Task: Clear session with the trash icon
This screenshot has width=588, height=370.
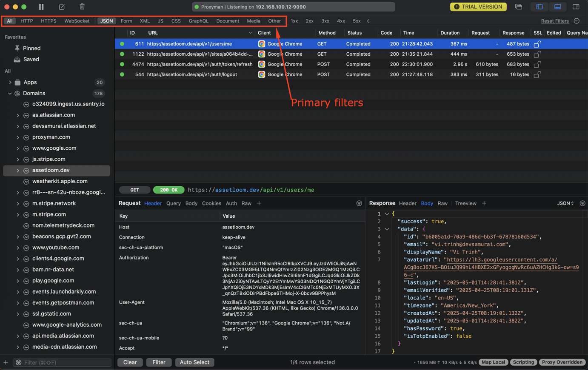Action: (82, 6)
